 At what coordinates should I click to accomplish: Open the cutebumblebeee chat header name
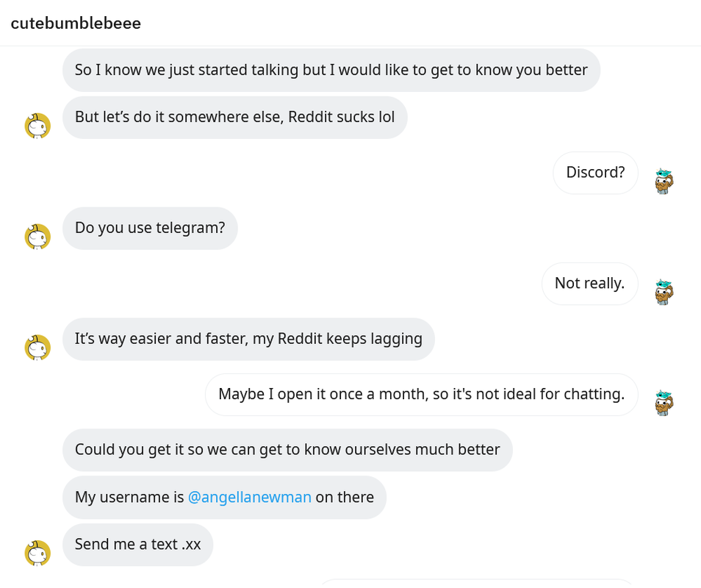coord(76,24)
